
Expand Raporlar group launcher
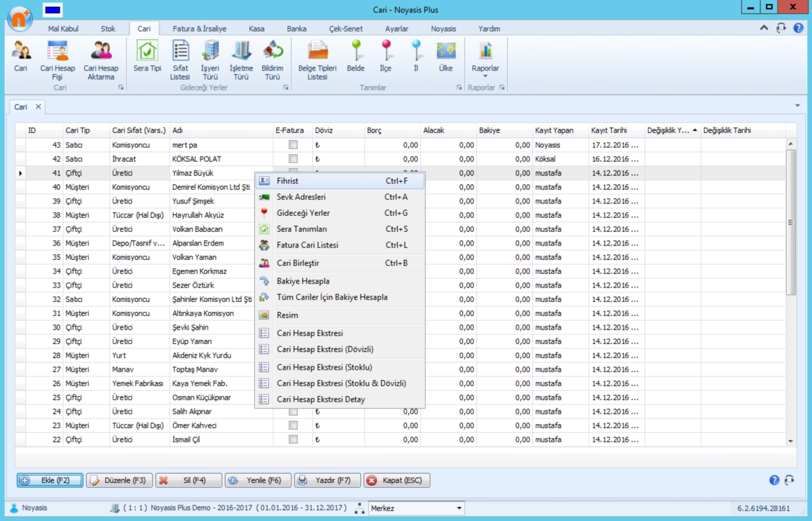click(x=502, y=88)
